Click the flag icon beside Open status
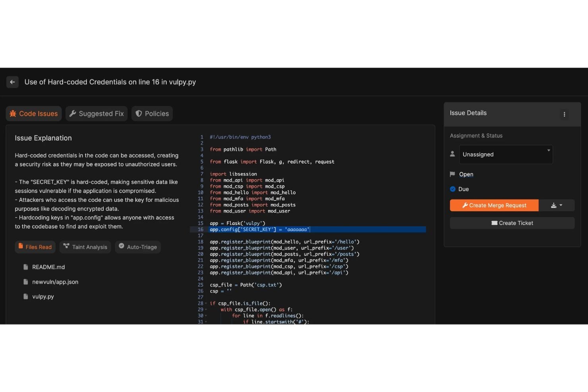This screenshot has height=392, width=588. (x=453, y=174)
